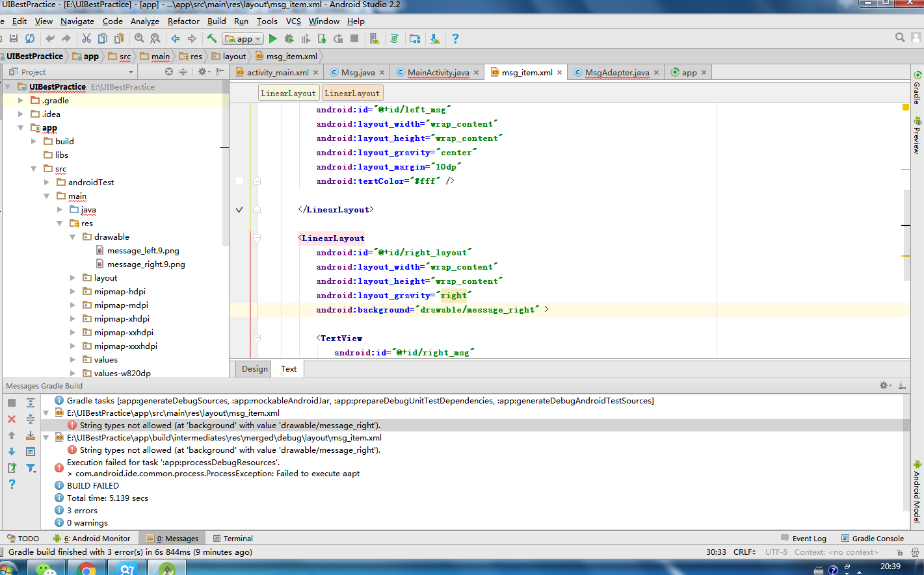This screenshot has height=575, width=924.
Task: Open the VCS menu
Action: point(293,21)
